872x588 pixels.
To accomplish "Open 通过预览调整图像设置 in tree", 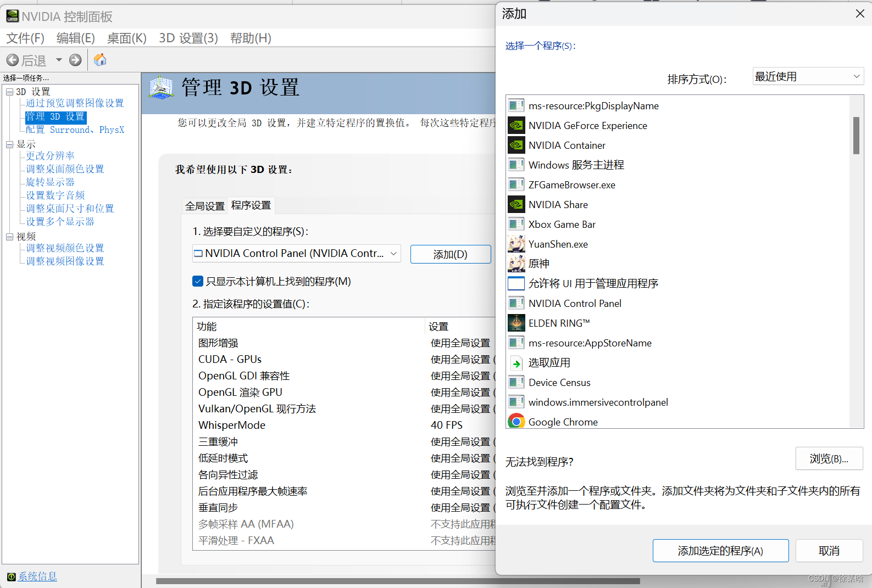I will [x=75, y=103].
